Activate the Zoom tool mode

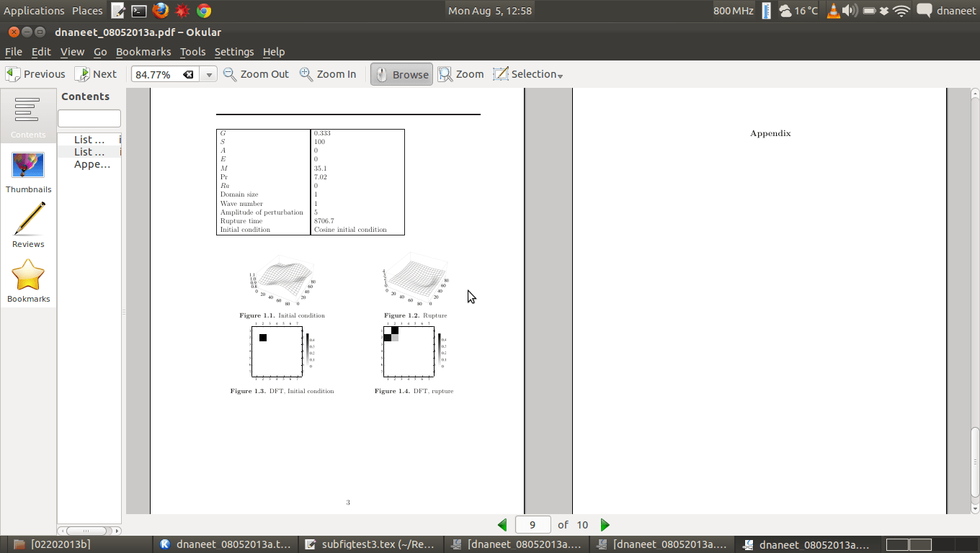click(461, 74)
